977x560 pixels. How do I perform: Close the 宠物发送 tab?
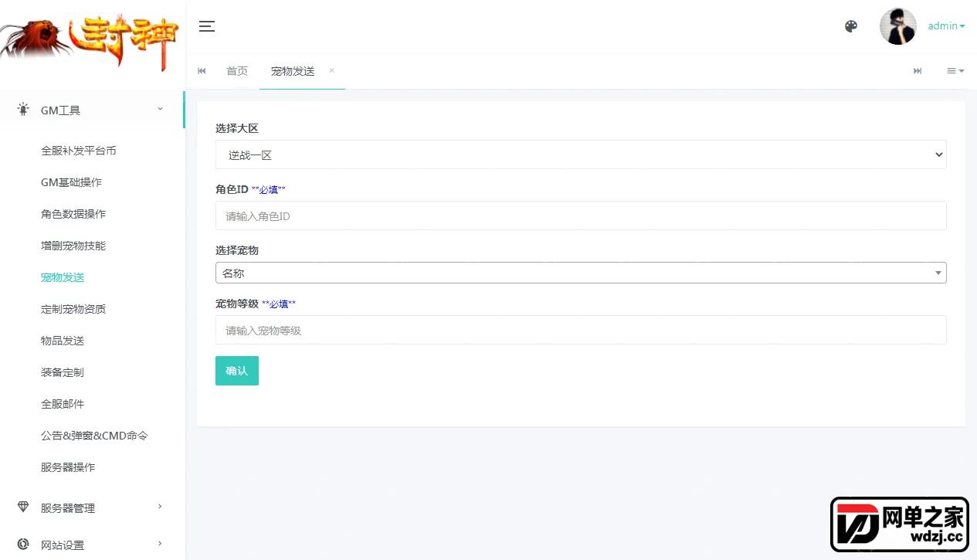coord(331,70)
